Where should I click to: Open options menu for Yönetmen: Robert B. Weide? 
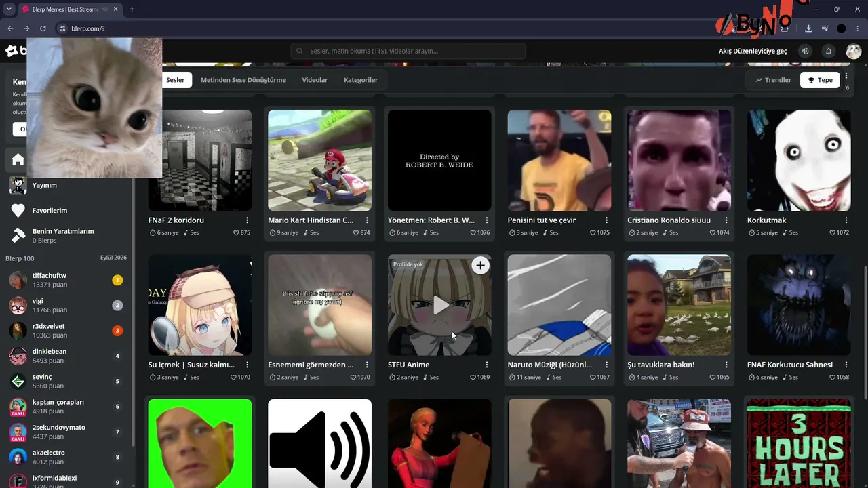point(487,220)
